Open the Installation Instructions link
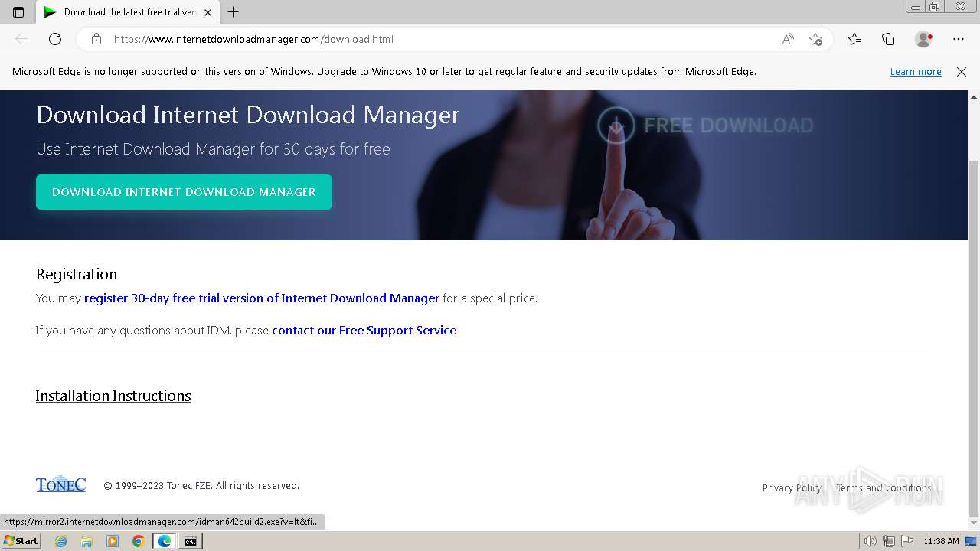The image size is (980, 551). pos(113,396)
